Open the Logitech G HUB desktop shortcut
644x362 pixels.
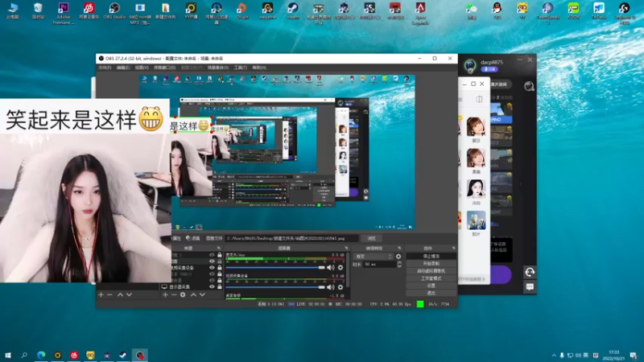pyautogui.click(x=625, y=13)
